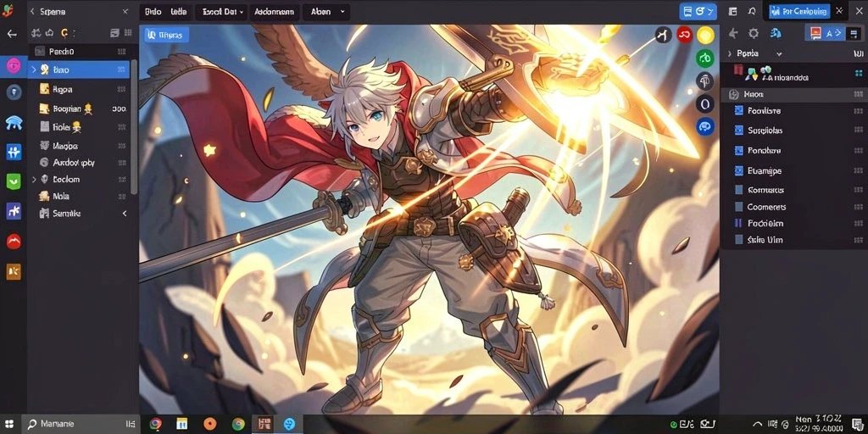
Task: Click the red circle sidebar icon
Action: tap(14, 242)
